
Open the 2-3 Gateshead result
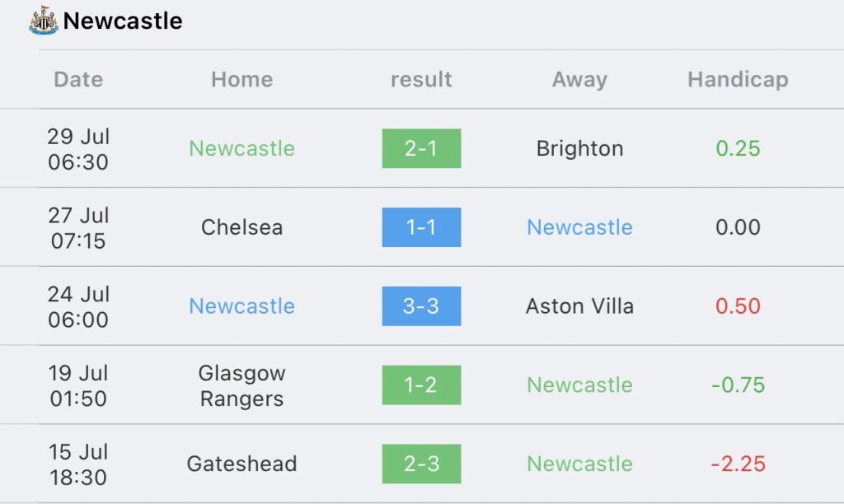421,464
